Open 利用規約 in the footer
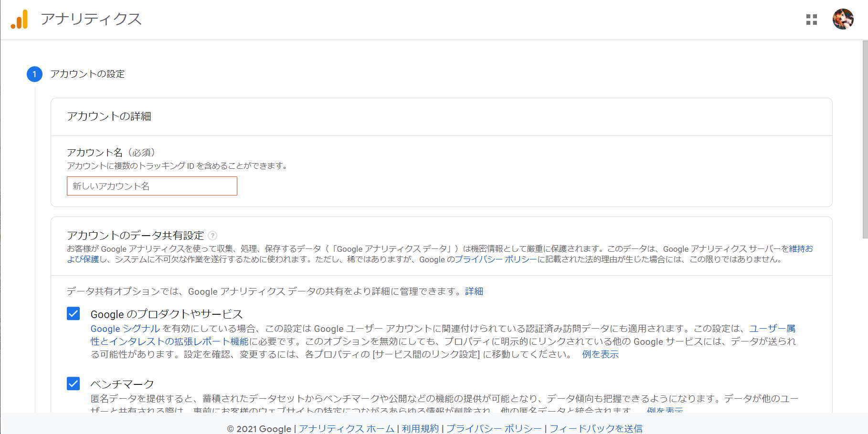The image size is (868, 434). click(420, 428)
